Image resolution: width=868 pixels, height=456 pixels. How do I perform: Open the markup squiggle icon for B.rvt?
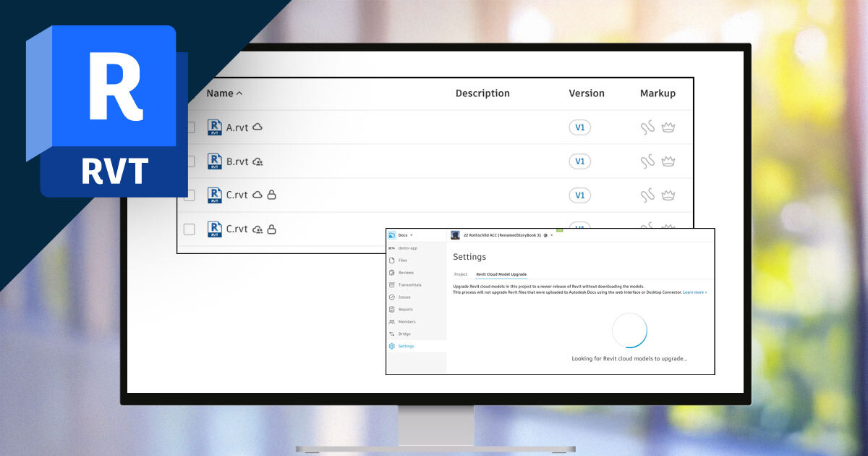pos(647,161)
